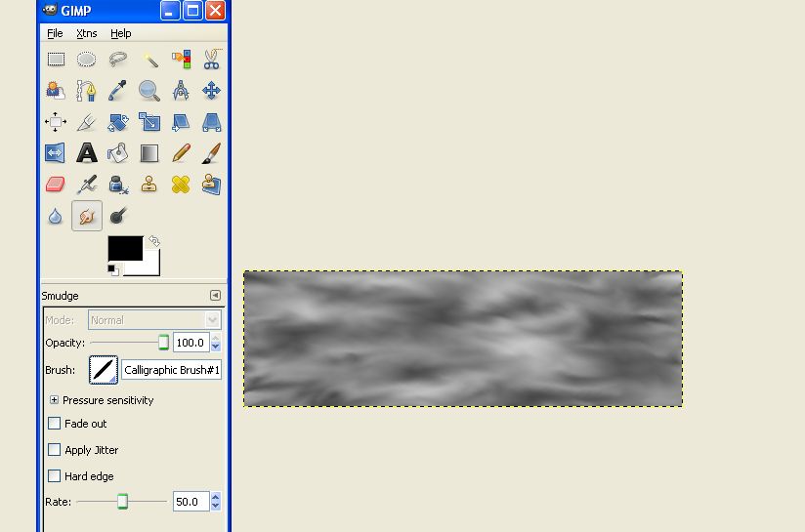The width and height of the screenshot is (805, 532).
Task: Select the Dodge/Burn tool
Action: (118, 216)
